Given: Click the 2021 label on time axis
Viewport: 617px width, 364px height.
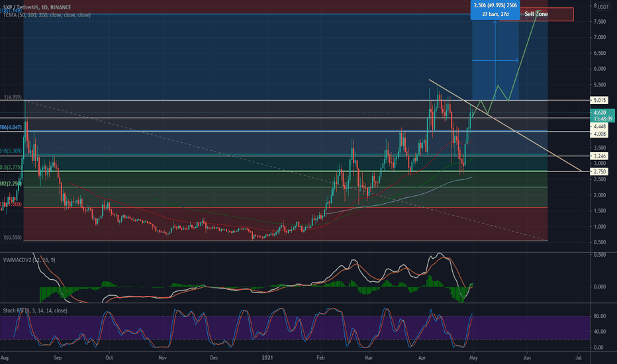Looking at the screenshot, I should (x=267, y=358).
